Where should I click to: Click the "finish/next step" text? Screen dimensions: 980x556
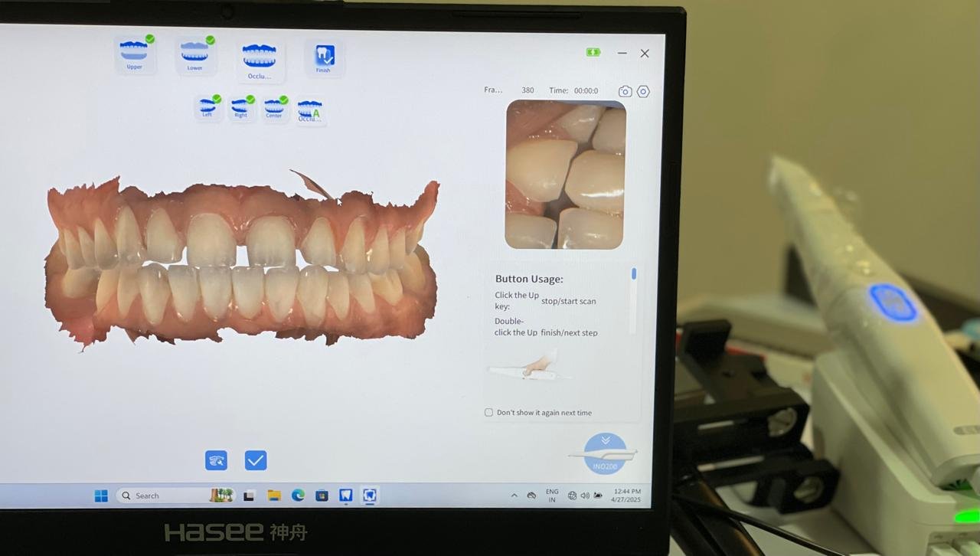(569, 332)
